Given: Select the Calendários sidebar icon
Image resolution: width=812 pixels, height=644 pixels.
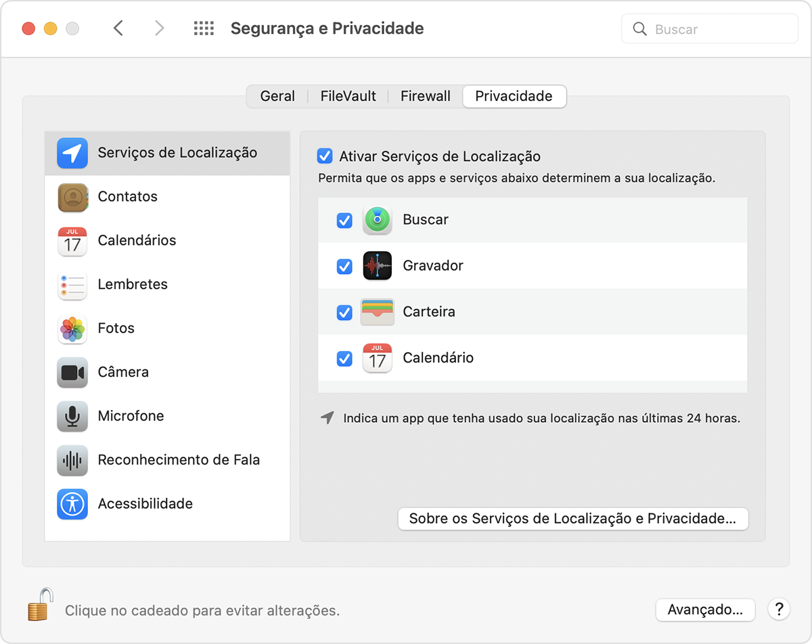Looking at the screenshot, I should pos(72,241).
